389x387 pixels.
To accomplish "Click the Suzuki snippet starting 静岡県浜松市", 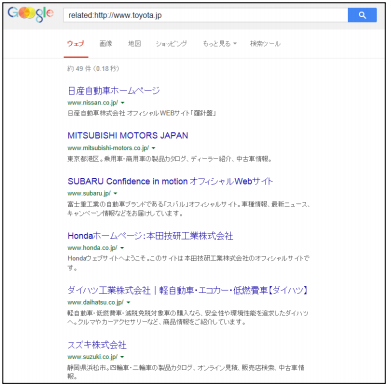I will tap(186, 372).
